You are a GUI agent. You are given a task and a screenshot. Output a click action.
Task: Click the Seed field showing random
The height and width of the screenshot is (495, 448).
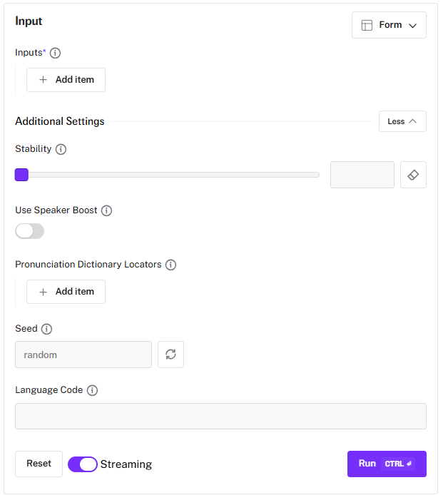pos(83,354)
